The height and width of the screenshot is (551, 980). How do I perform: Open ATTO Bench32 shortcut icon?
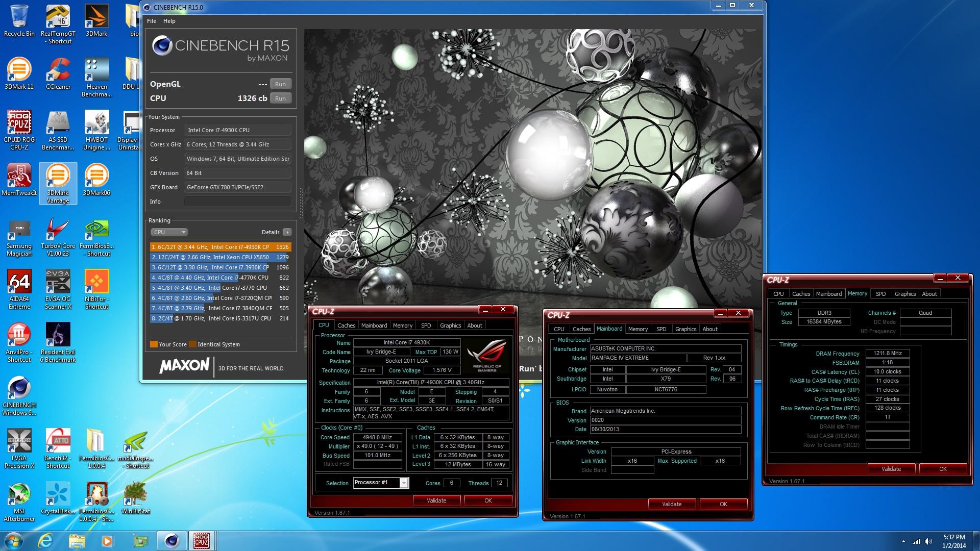pyautogui.click(x=58, y=448)
